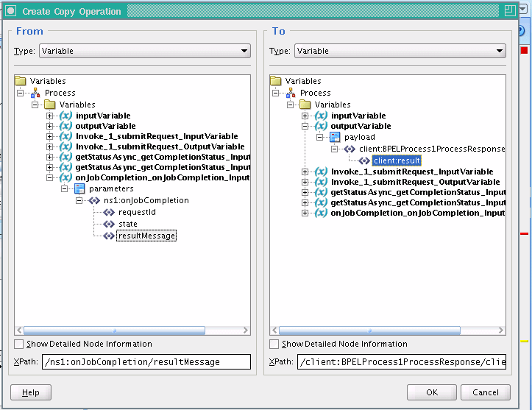Viewport: 532px width, 410px height.
Task: Collapse the ns1:onJobCompletion node
Action: click(79, 201)
